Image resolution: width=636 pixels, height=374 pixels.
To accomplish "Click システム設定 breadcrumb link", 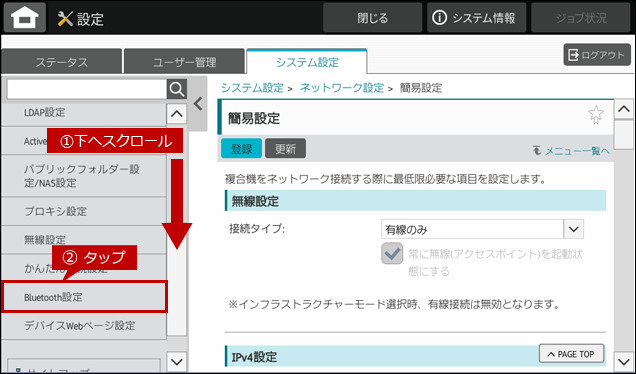I will click(x=252, y=88).
